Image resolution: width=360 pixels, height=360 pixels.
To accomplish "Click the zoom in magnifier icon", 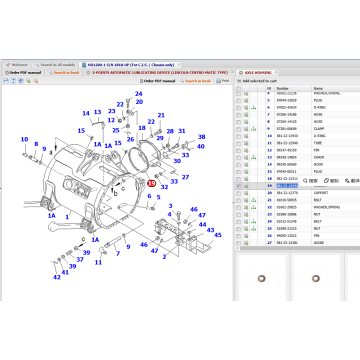I will coord(28,81).
